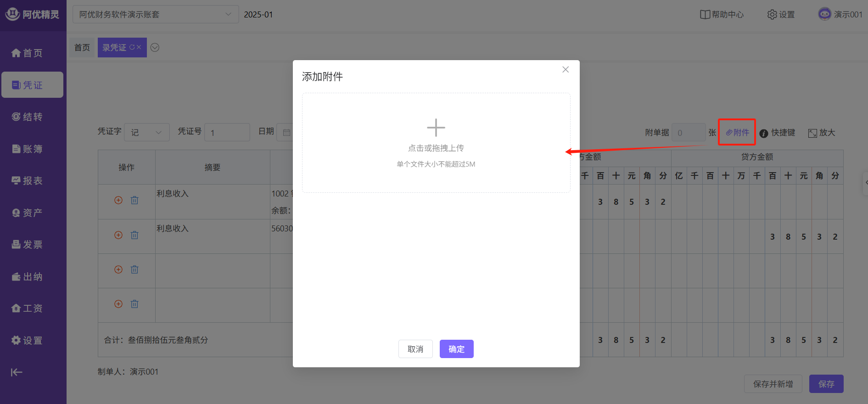
Task: Close the 添加附件 dialog
Action: tap(565, 70)
